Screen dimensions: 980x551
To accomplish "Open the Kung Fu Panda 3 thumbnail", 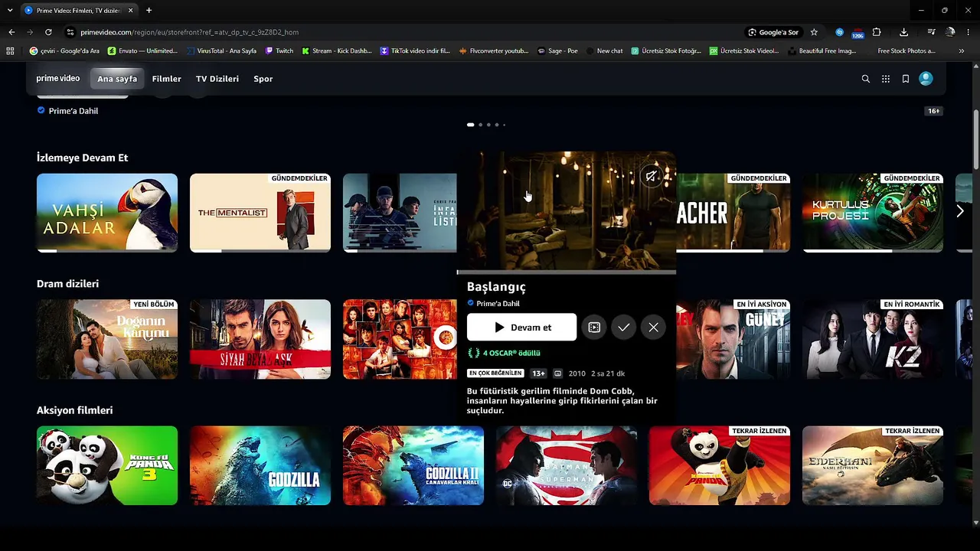I will coord(107,465).
